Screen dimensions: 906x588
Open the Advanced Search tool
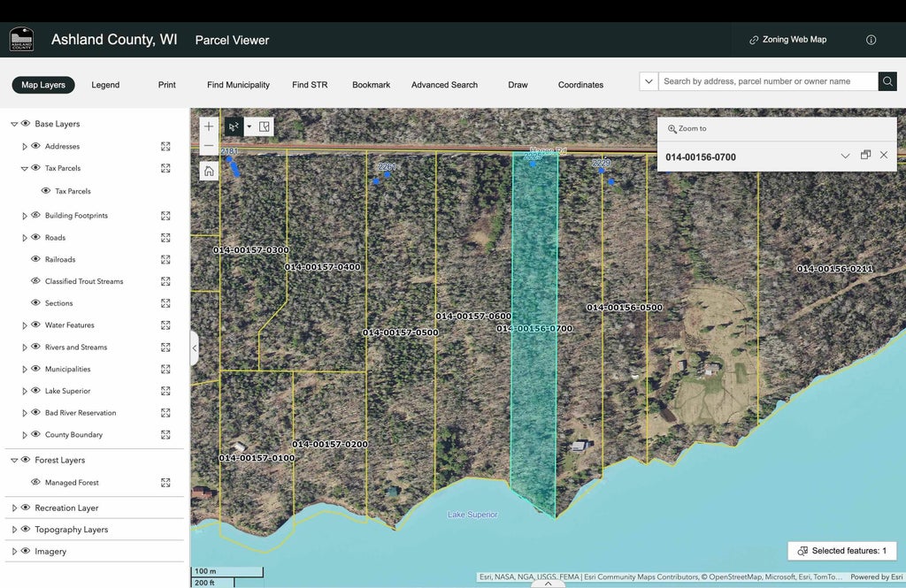pyautogui.click(x=444, y=85)
